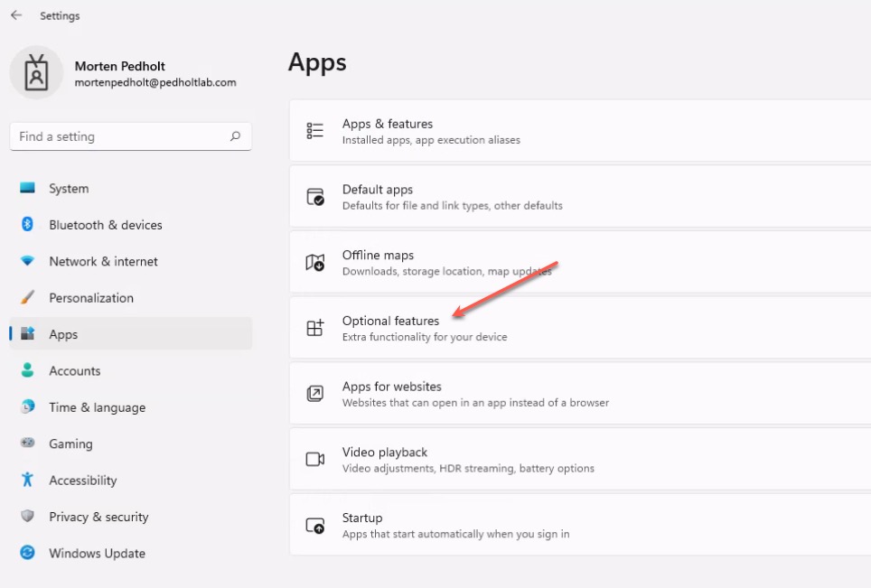The width and height of the screenshot is (871, 588).
Task: Open Optional features page
Action: pos(580,328)
